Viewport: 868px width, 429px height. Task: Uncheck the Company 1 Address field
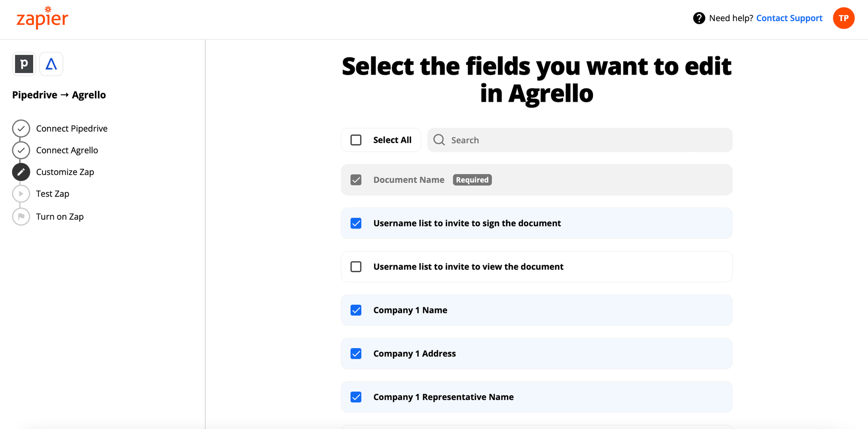(356, 354)
